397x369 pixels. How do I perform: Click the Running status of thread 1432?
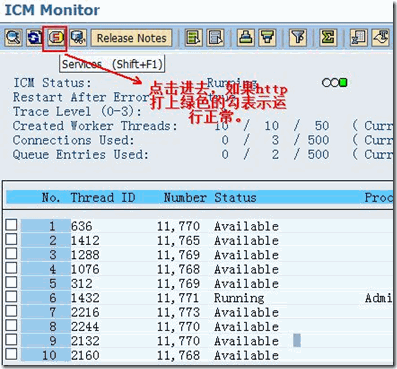point(239,298)
